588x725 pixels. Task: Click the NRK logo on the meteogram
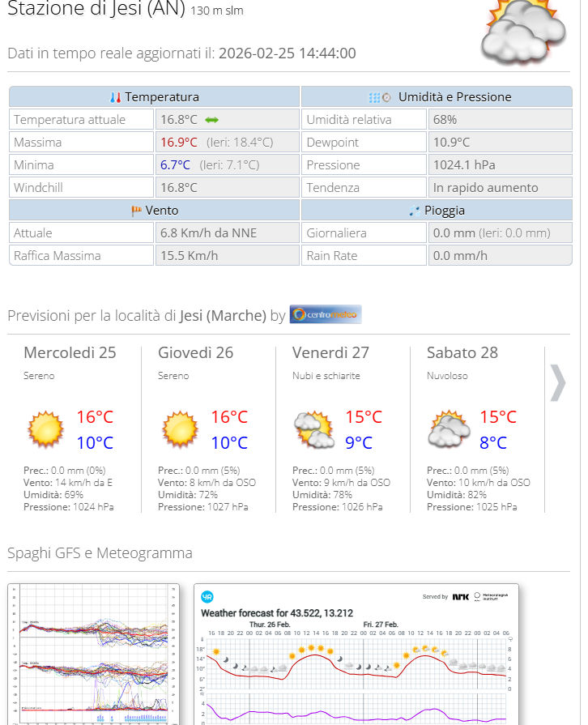pos(460,596)
